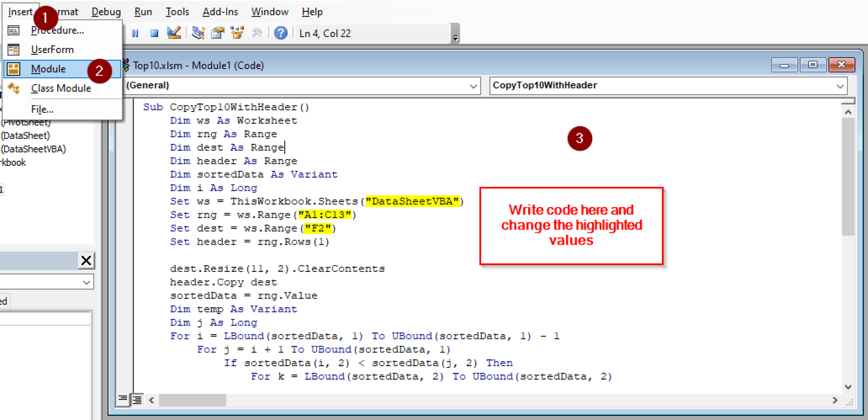Click the Class Module icon in the Insert menu
Screen dimensions: 868x420
(14, 88)
